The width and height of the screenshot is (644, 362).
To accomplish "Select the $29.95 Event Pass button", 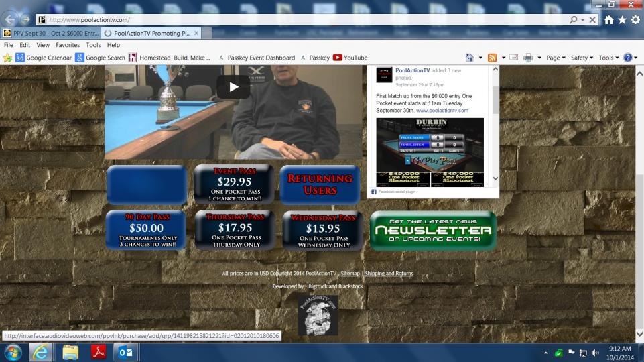I will point(234,185).
